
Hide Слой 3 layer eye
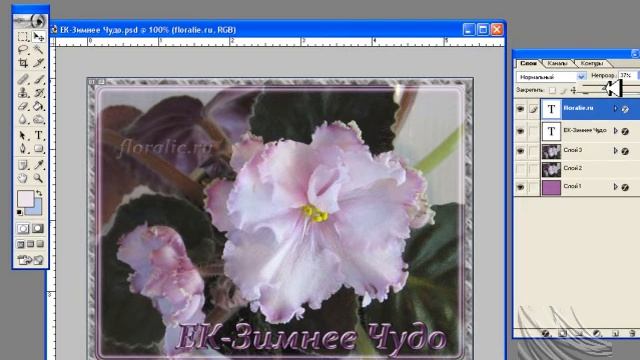point(520,151)
